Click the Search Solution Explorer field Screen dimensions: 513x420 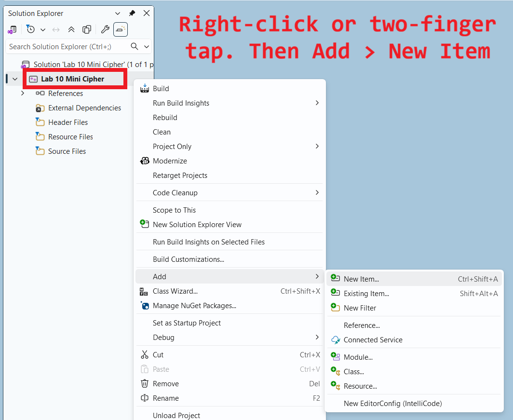point(67,47)
